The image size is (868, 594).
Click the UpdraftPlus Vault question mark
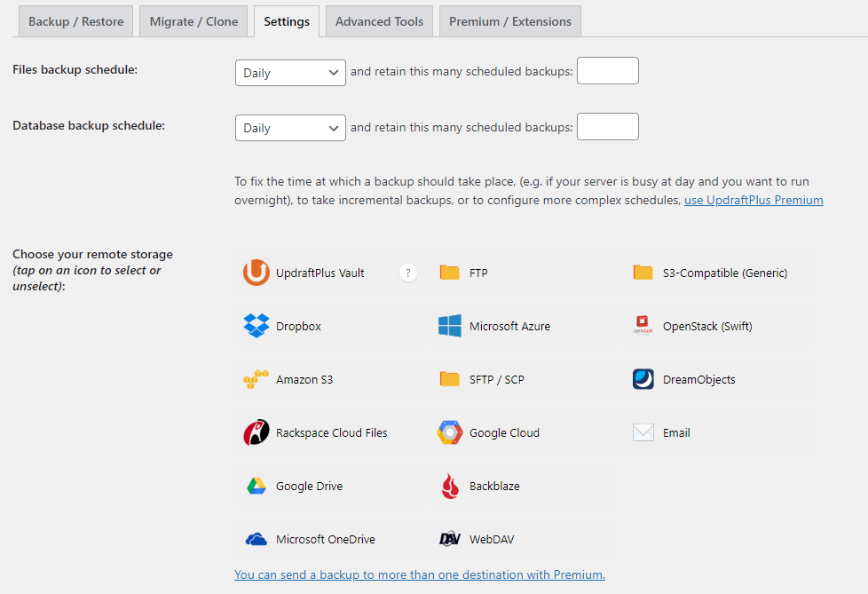pos(408,273)
